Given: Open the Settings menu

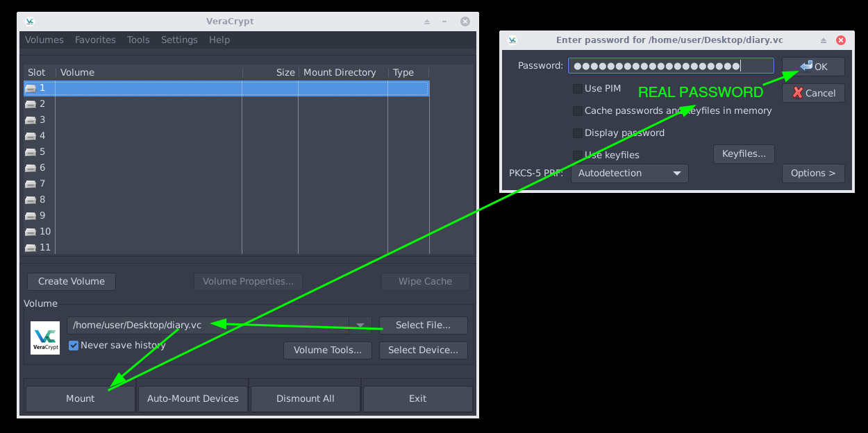Looking at the screenshot, I should 179,40.
